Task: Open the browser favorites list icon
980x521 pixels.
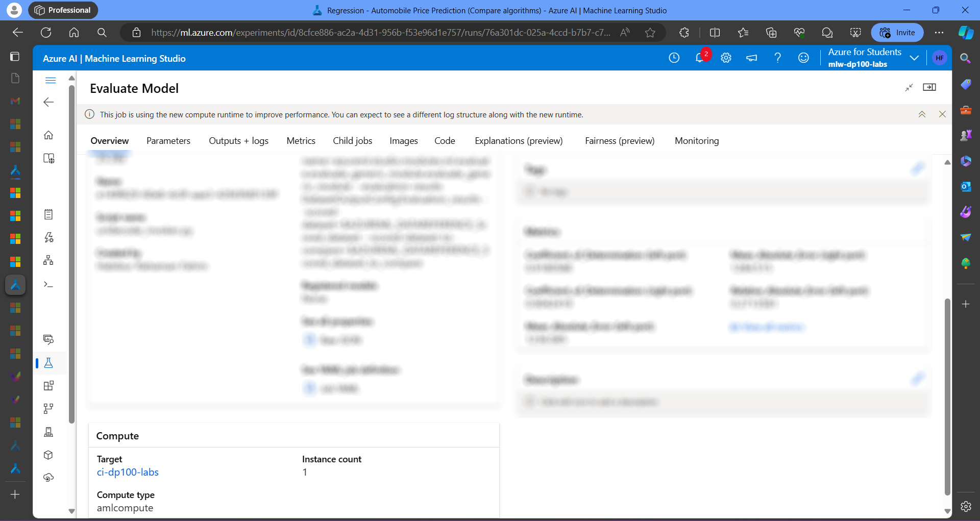Action: [x=743, y=33]
